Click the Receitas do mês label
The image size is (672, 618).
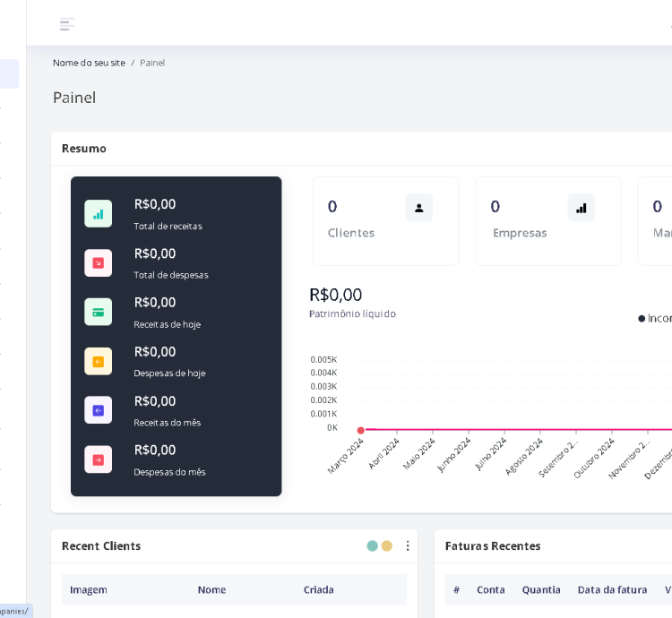[x=168, y=423]
